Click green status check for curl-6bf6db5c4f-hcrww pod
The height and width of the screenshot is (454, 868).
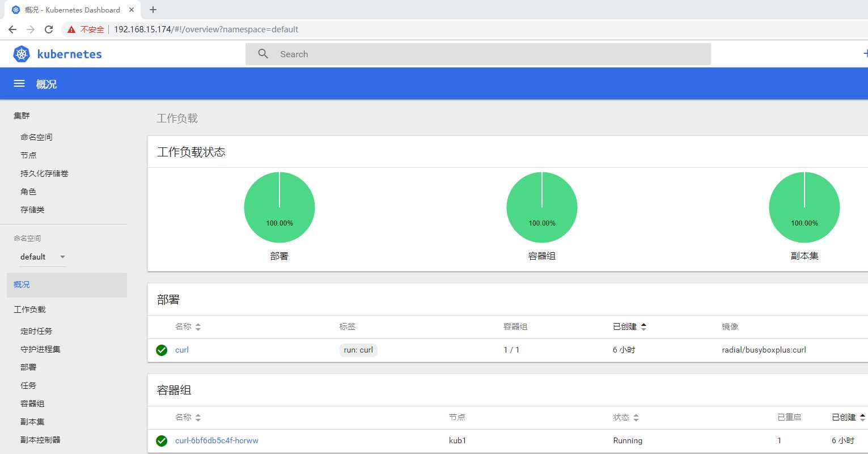pos(162,441)
